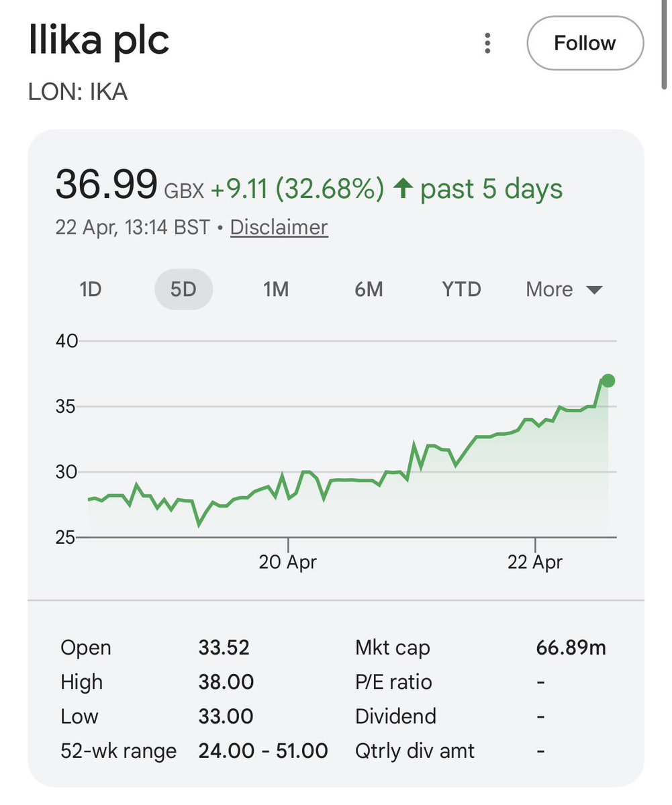Click the +9.11 (32.68%) change text
The height and width of the screenshot is (805, 672).
coord(297,189)
